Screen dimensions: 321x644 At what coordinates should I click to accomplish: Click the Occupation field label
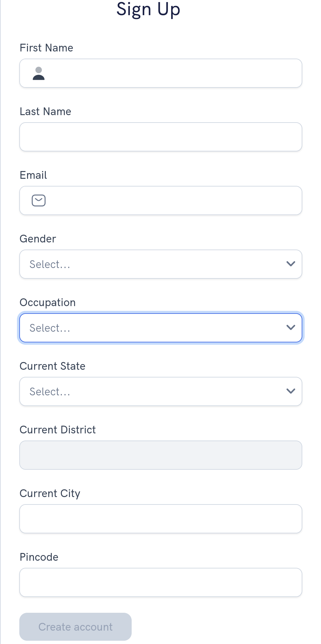coord(48,303)
